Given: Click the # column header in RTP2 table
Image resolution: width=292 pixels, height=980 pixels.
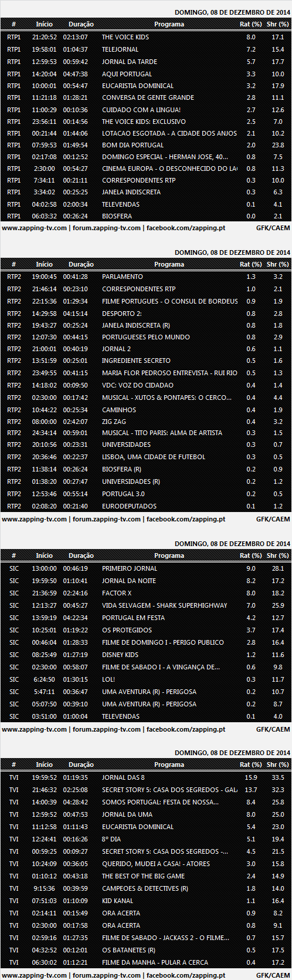Looking at the screenshot, I should click(x=14, y=264).
